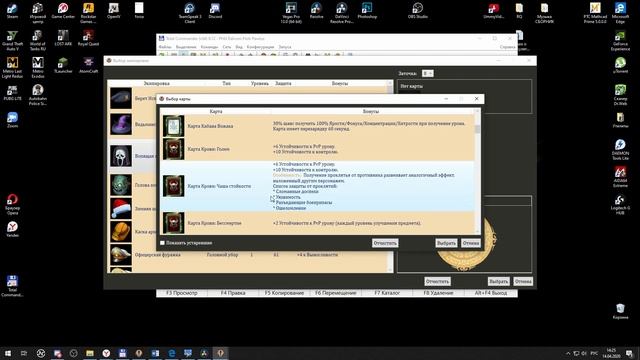Click 'Очистить' button in card selection dialog
This screenshot has width=640, height=360.
[385, 243]
